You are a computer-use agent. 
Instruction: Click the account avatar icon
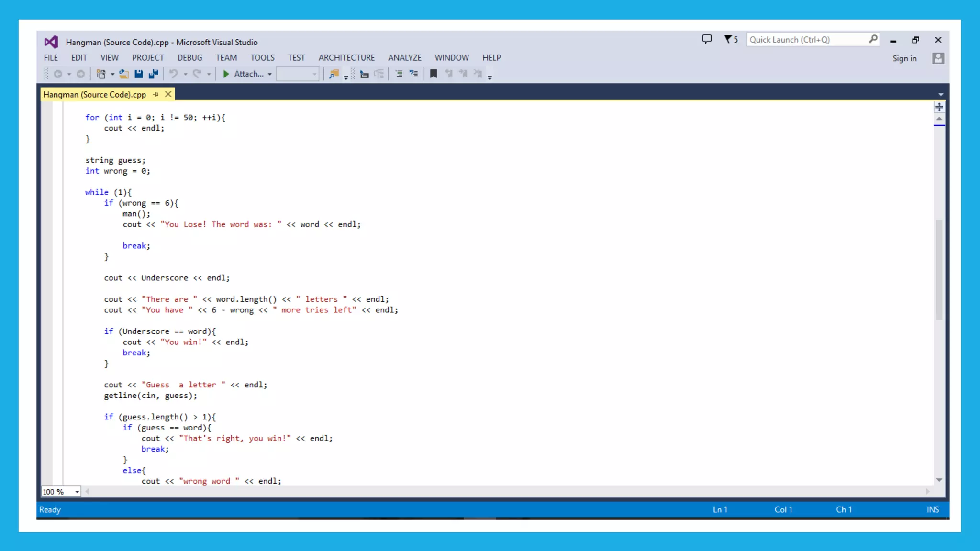[x=938, y=58]
